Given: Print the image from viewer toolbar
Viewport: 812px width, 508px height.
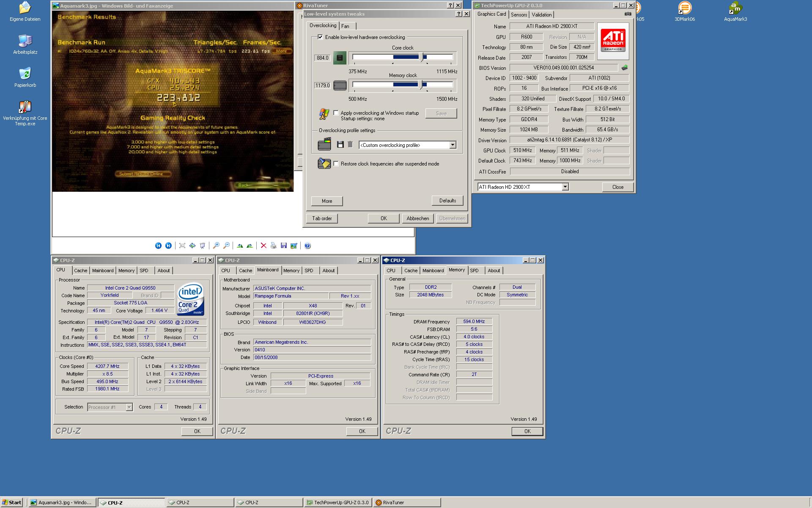Looking at the screenshot, I should (x=273, y=246).
